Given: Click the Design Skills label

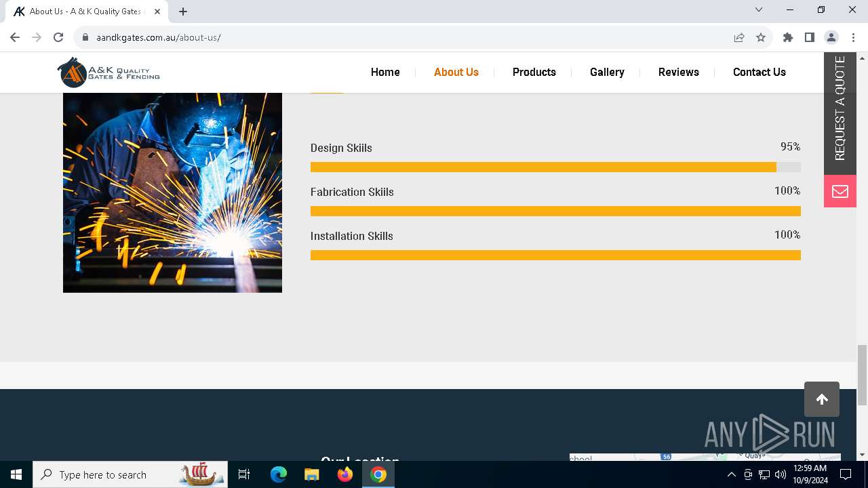Looking at the screenshot, I should 341,148.
